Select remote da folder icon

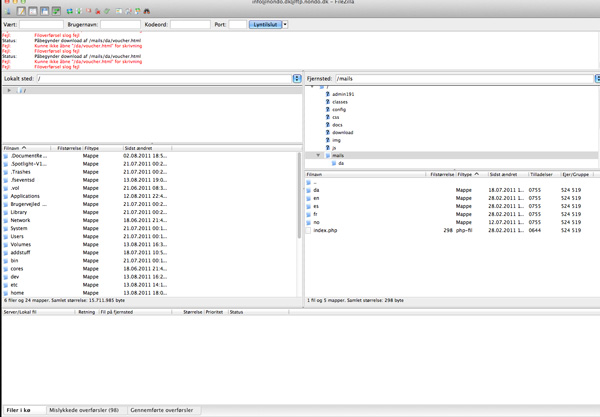(308, 190)
